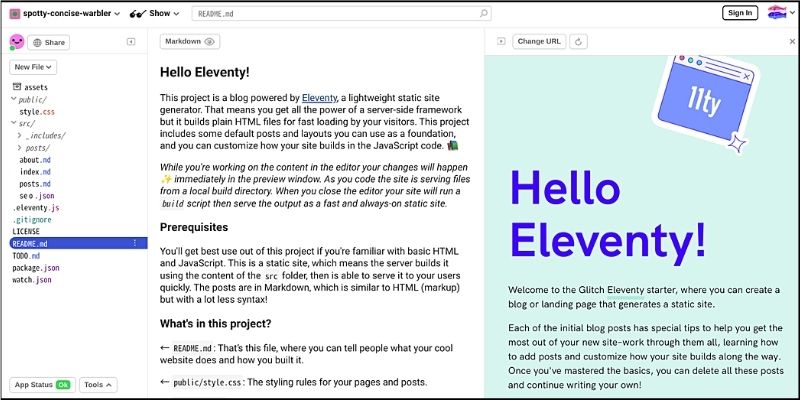
Task: Open index.md file
Action: click(35, 172)
